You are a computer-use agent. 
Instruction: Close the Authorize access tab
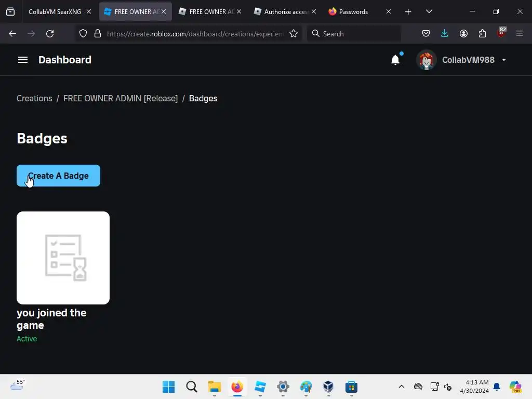[313, 12]
